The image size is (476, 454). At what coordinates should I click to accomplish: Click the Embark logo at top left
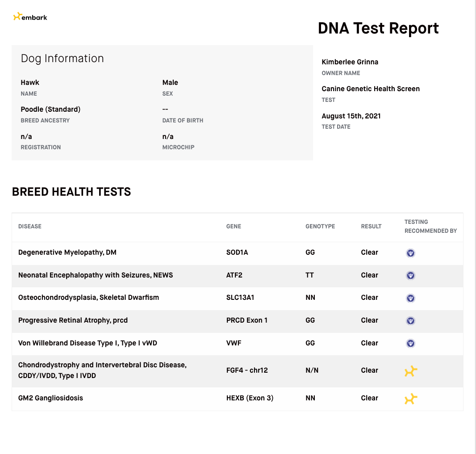[x=30, y=17]
